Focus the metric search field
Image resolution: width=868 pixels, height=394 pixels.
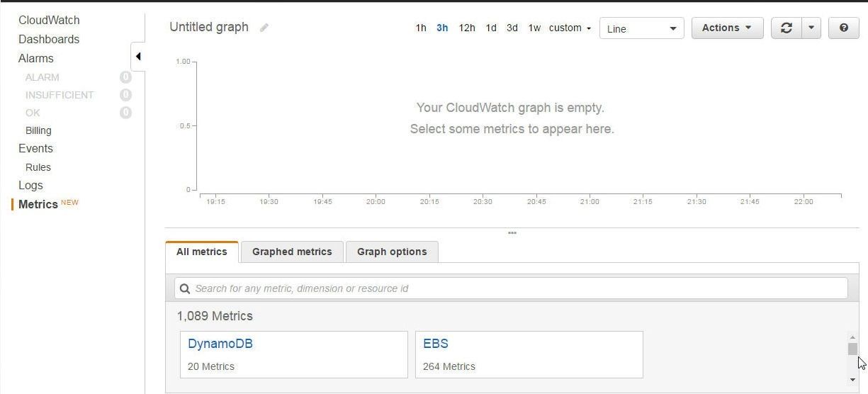511,288
